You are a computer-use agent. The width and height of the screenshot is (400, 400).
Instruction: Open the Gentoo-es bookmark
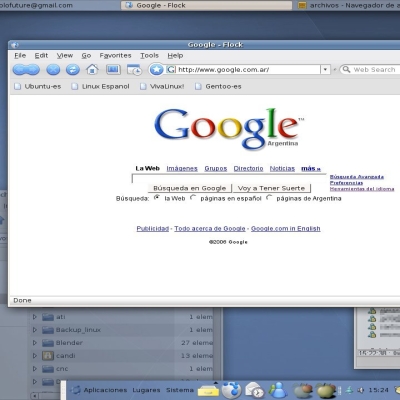tap(218, 86)
